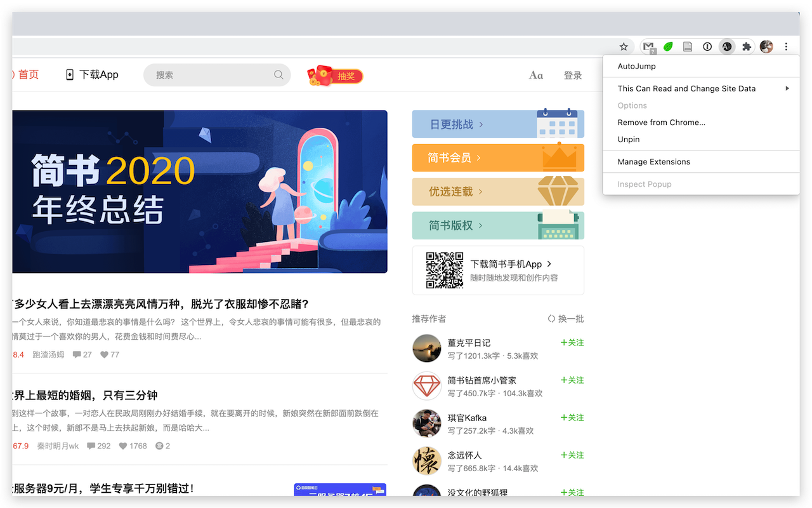Click inside the 搜索 search field

(x=217, y=74)
